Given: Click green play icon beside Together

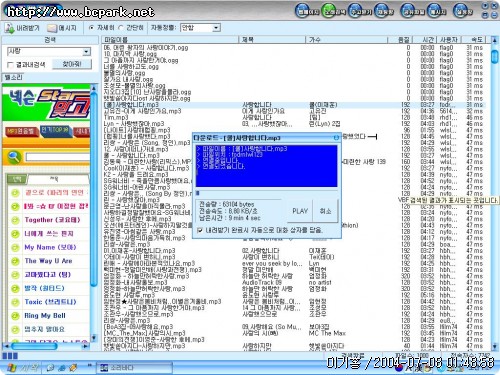Looking at the screenshot, I should click(x=15, y=220).
